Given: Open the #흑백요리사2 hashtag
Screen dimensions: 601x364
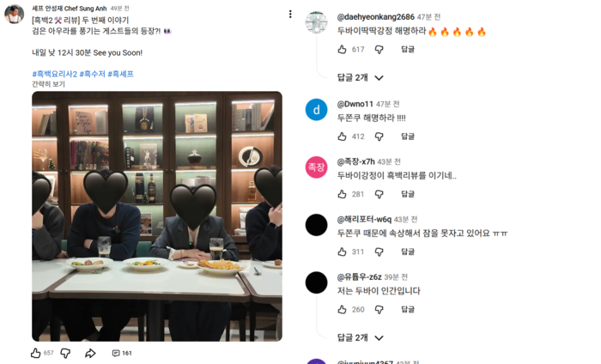Looking at the screenshot, I should tap(55, 74).
